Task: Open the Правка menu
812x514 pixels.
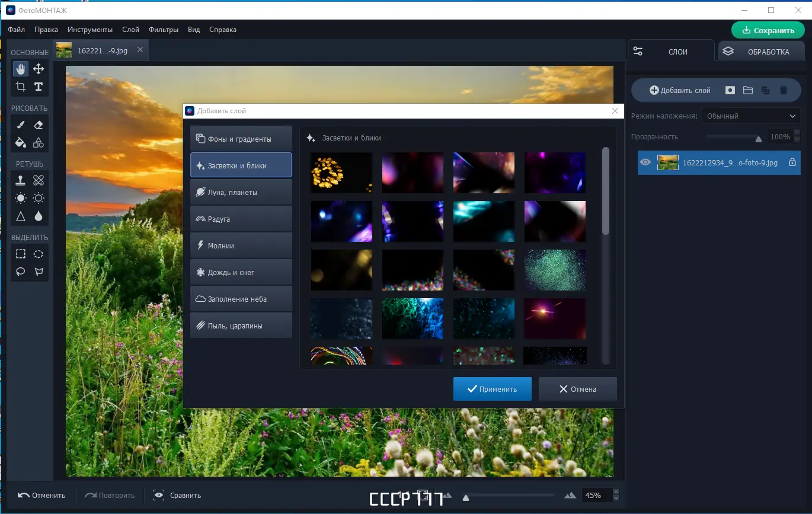Action: (46, 30)
